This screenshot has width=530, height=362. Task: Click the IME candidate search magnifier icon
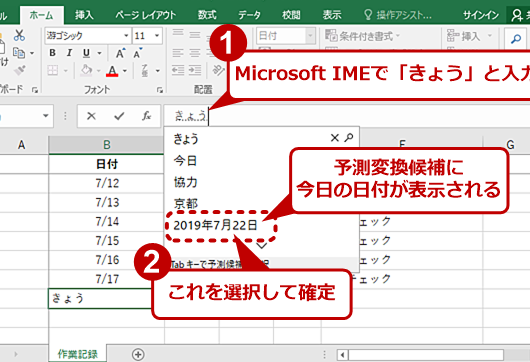coord(349,138)
